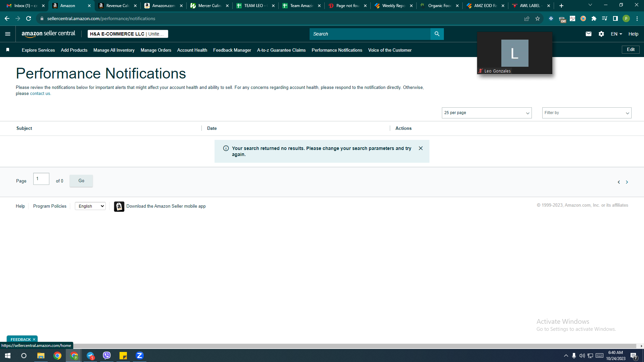Open the English language selector in footer
The image size is (644, 362).
pyautogui.click(x=90, y=206)
